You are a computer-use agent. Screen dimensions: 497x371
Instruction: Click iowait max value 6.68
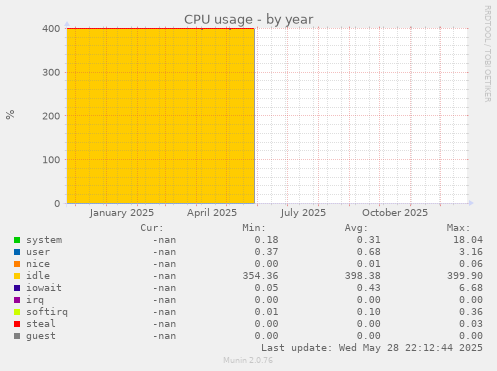[471, 288]
